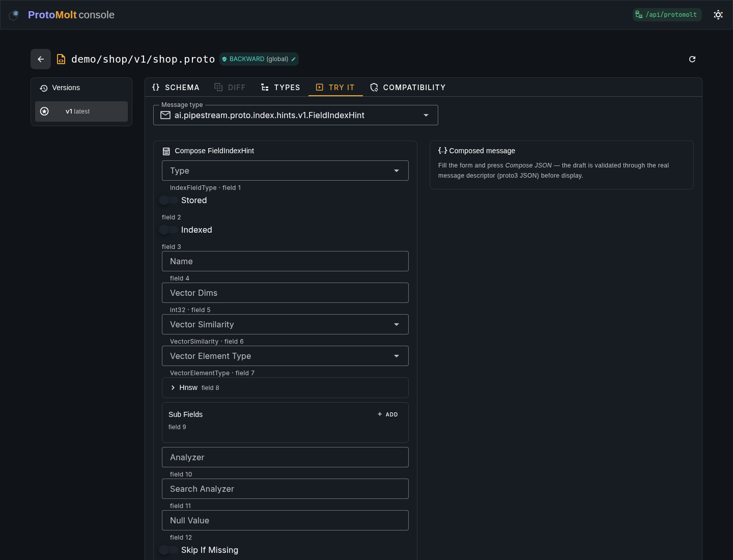Viewport: 733px width, 560px height.
Task: Click the back arrow button
Action: click(41, 59)
